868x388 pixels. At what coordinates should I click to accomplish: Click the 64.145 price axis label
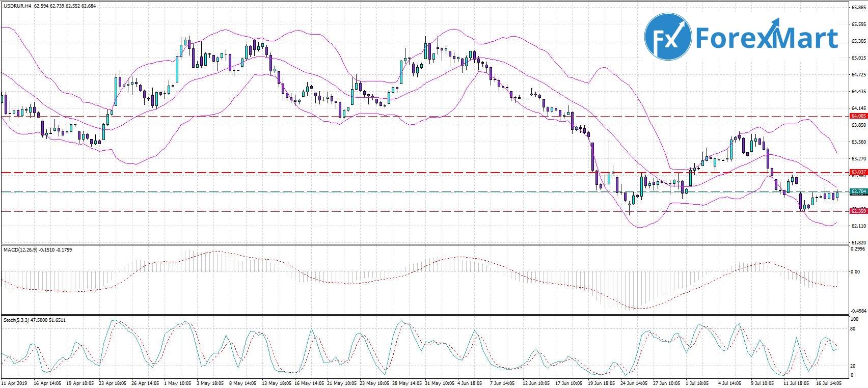pos(858,108)
